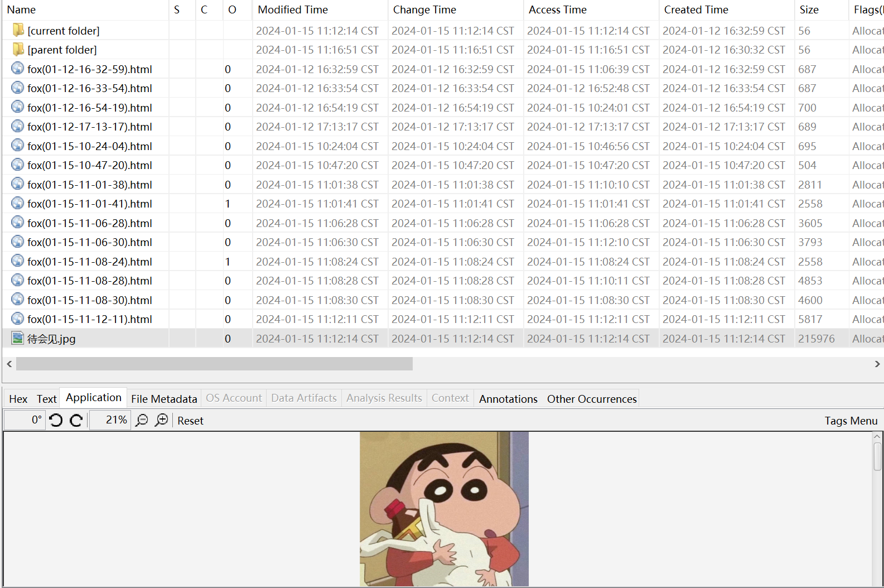Sort by the Change Time column header
This screenshot has height=588, width=884.
456,9
